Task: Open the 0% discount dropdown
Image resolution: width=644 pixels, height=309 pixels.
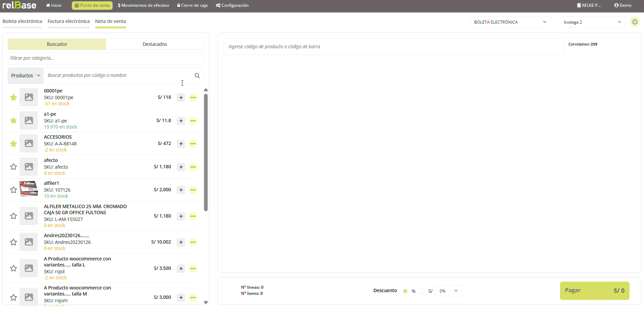Action: [448, 291]
